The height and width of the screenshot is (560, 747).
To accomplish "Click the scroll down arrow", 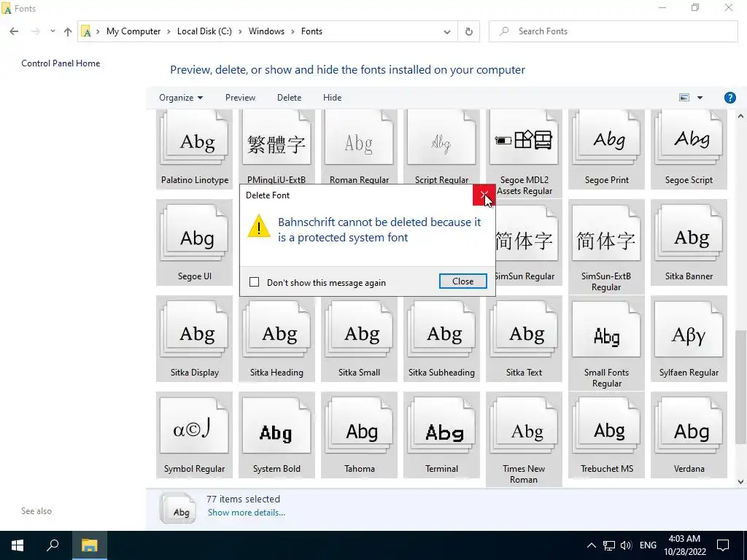I will pos(740,481).
